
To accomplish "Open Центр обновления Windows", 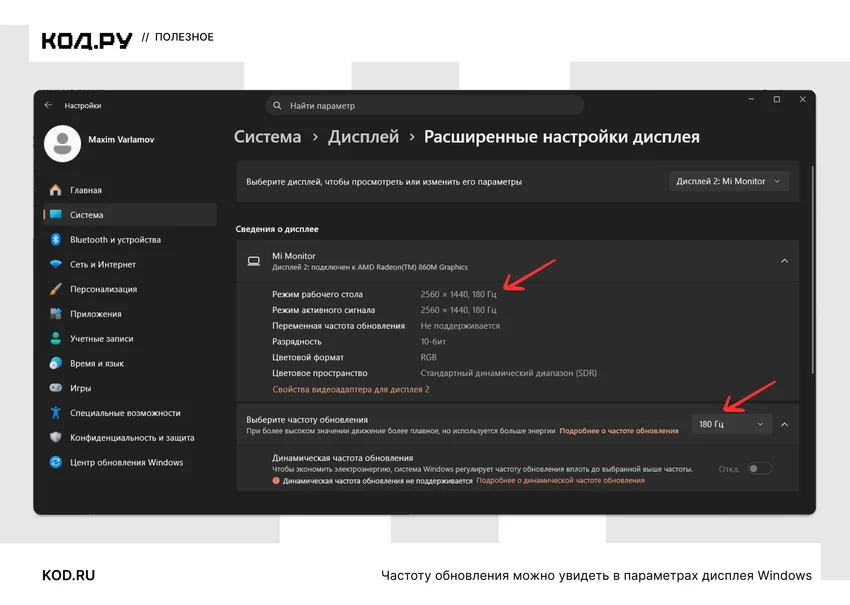I will [x=130, y=462].
